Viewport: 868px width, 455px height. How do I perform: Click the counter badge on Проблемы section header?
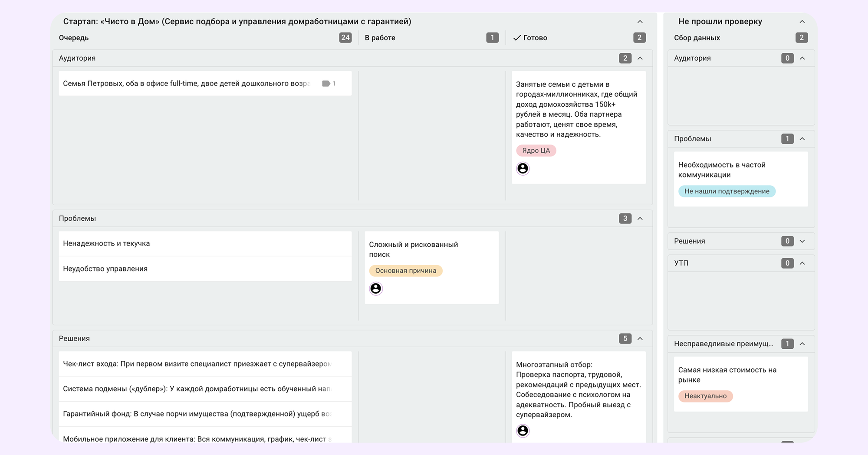pos(625,218)
